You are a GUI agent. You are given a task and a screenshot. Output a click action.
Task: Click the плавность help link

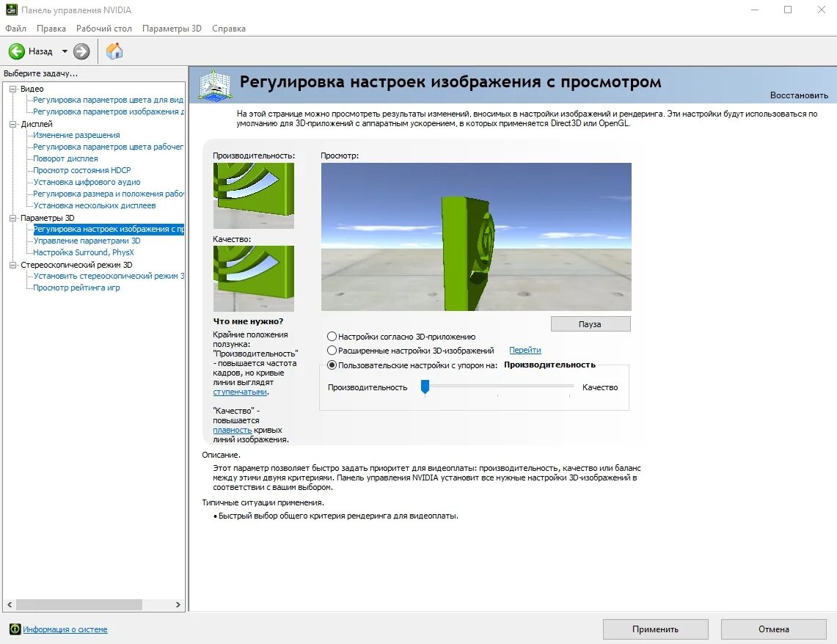(233, 430)
